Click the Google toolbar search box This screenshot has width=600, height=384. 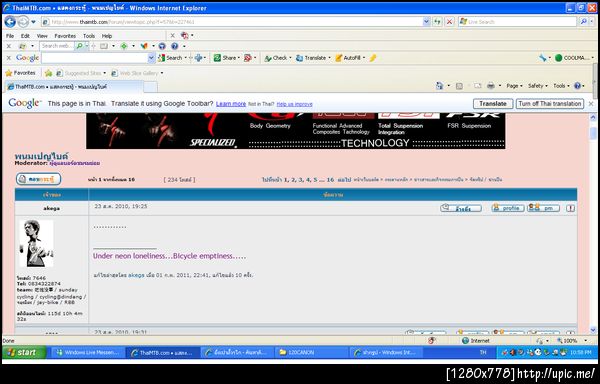tap(95, 58)
